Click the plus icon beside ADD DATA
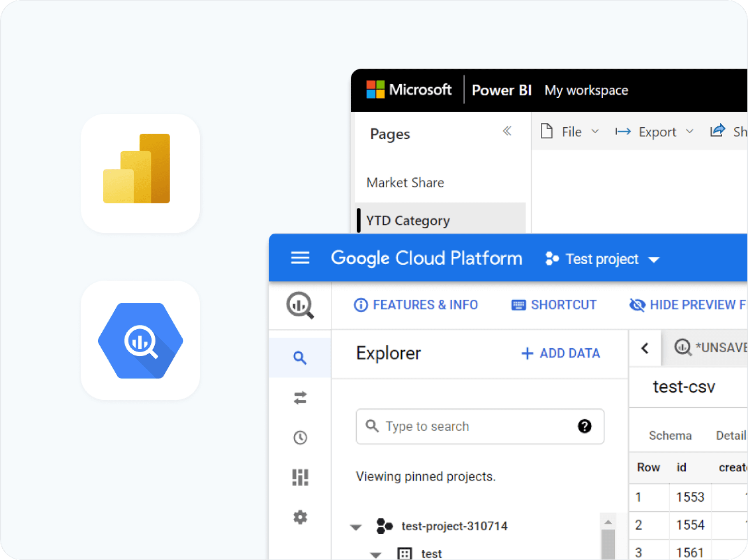Image resolution: width=748 pixels, height=560 pixels. coord(527,353)
